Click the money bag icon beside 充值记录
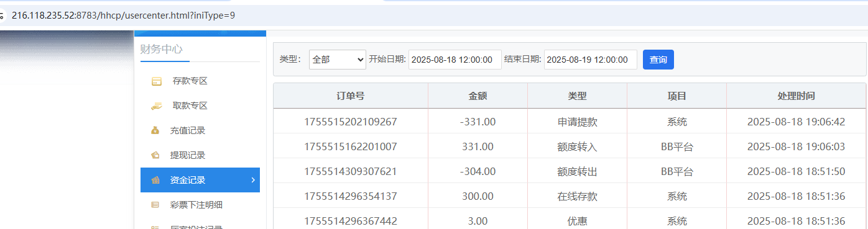This screenshot has height=229, width=868. point(155,130)
